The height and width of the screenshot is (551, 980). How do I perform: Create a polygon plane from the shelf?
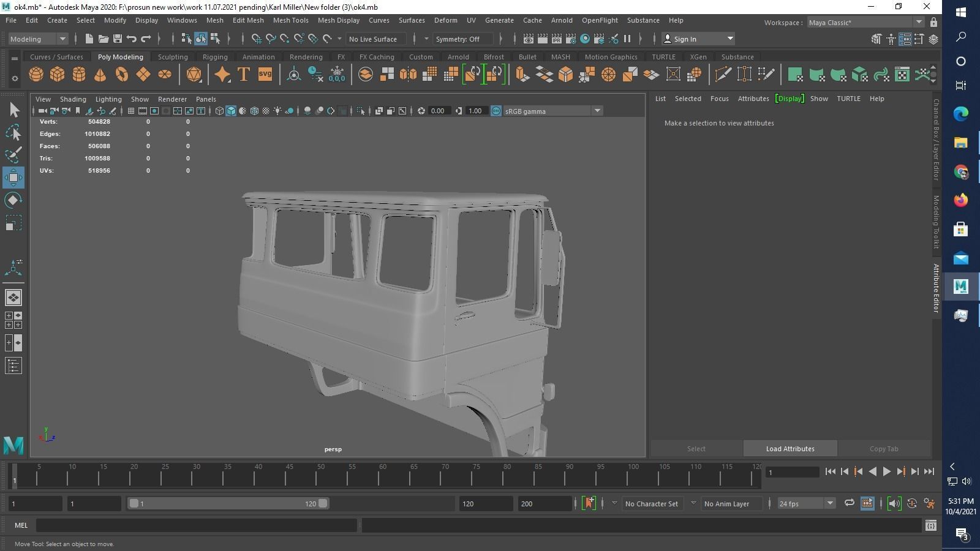pos(143,75)
